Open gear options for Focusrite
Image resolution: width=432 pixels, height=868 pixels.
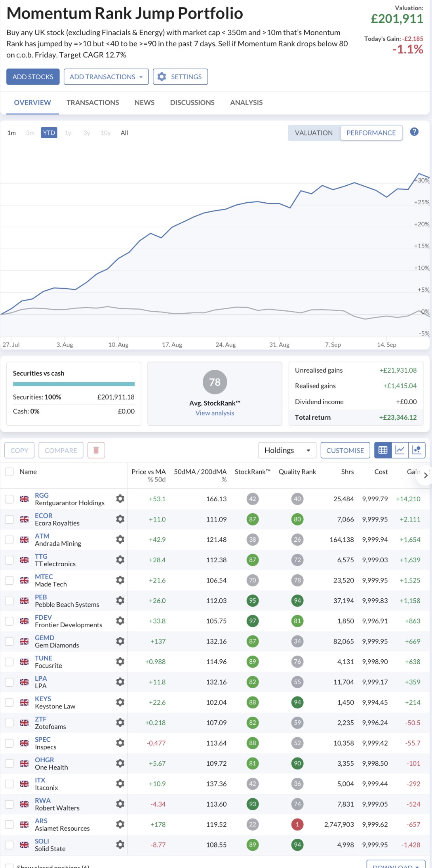click(x=120, y=662)
